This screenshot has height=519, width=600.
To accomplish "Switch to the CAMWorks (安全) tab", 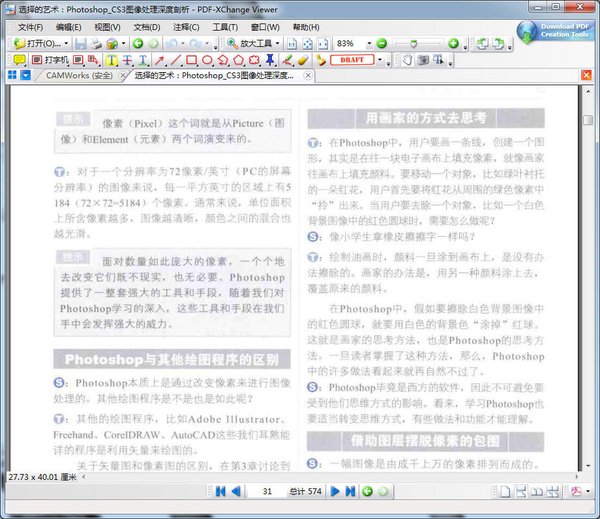I will click(x=80, y=75).
